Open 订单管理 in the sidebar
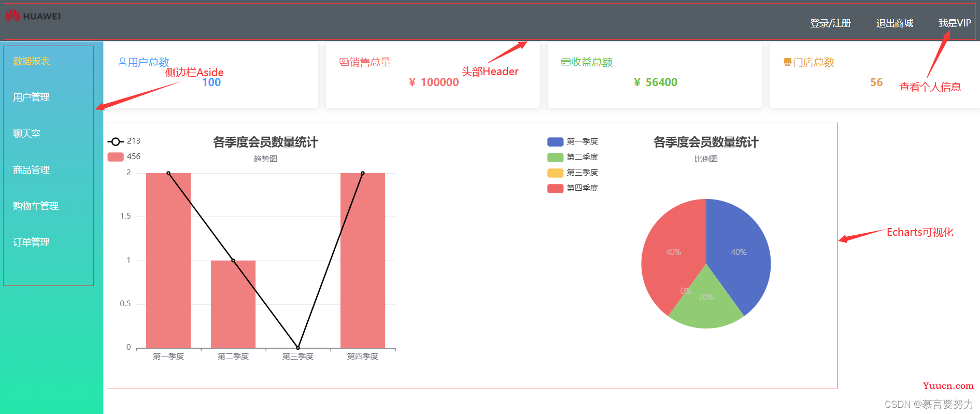Screen dimensions: 980x414 tap(32, 242)
